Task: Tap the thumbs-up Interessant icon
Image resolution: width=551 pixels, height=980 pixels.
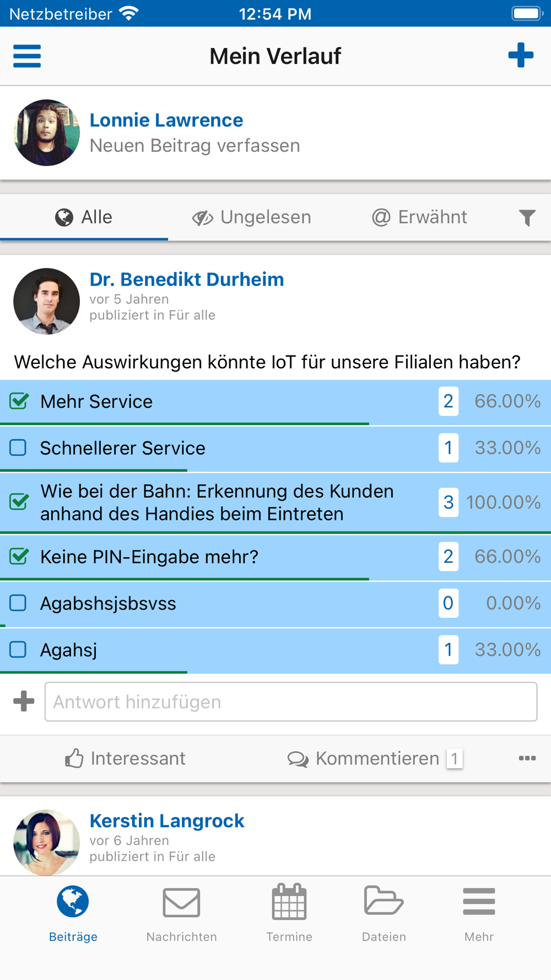Action: [x=74, y=758]
